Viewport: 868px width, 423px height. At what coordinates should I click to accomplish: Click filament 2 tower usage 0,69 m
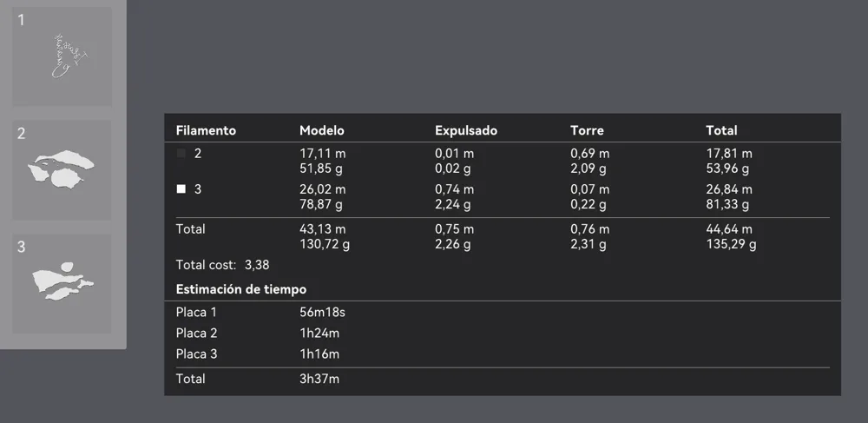(590, 154)
